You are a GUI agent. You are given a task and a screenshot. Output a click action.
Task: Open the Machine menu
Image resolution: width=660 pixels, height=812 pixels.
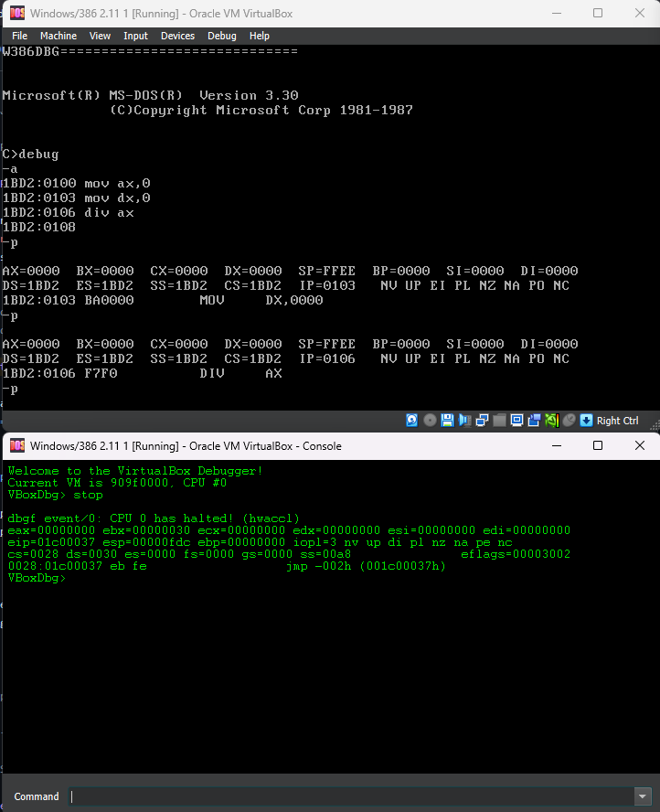coord(59,36)
